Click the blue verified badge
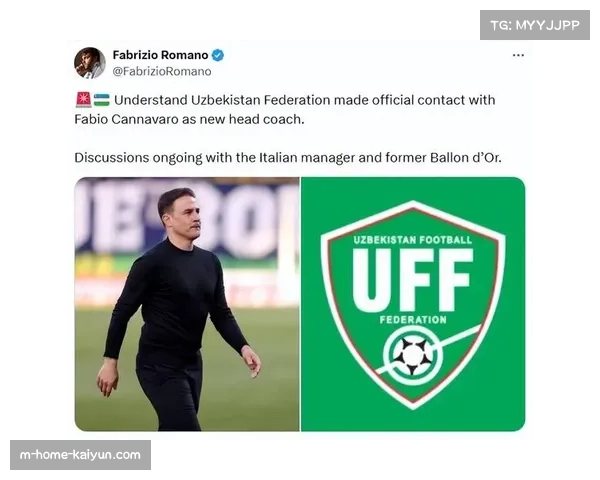The width and height of the screenshot is (600, 480). tap(218, 55)
